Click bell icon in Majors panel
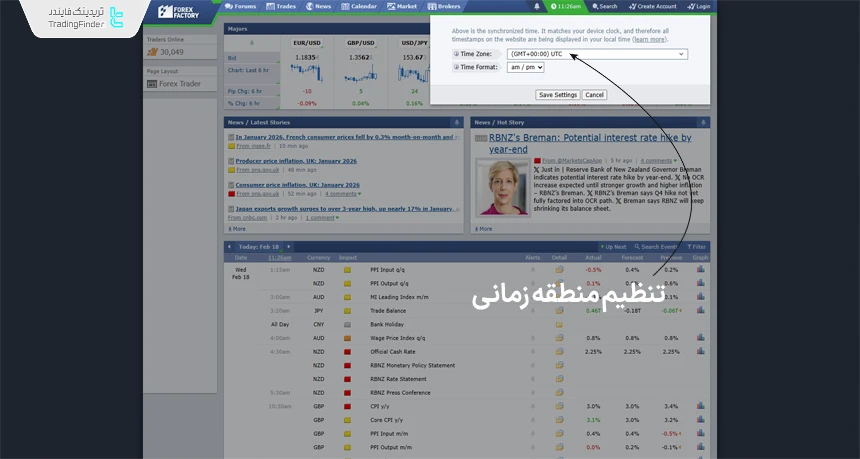The width and height of the screenshot is (860, 459). [x=252, y=43]
